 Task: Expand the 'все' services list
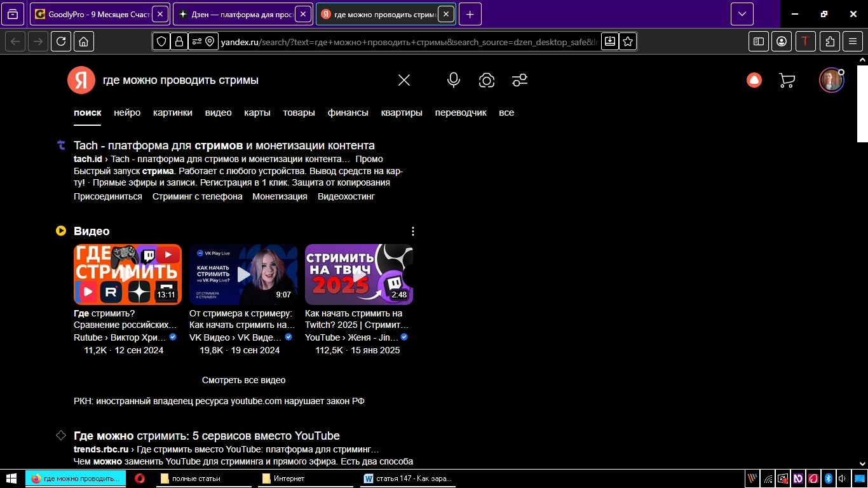click(x=506, y=112)
